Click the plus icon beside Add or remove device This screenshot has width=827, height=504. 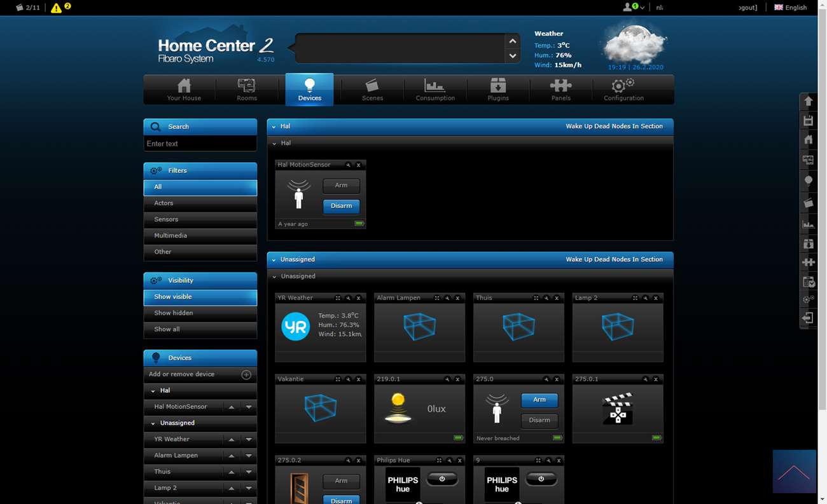click(246, 375)
